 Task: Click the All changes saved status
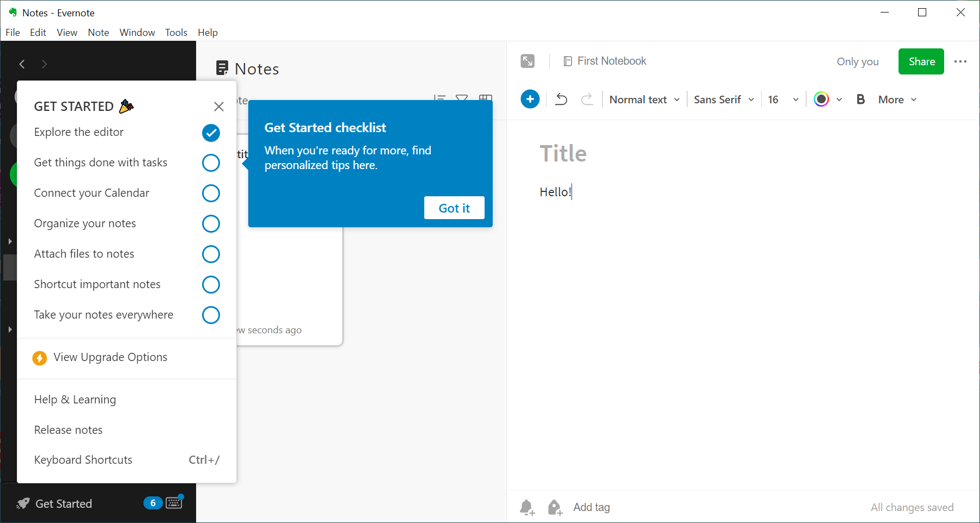[x=912, y=507]
